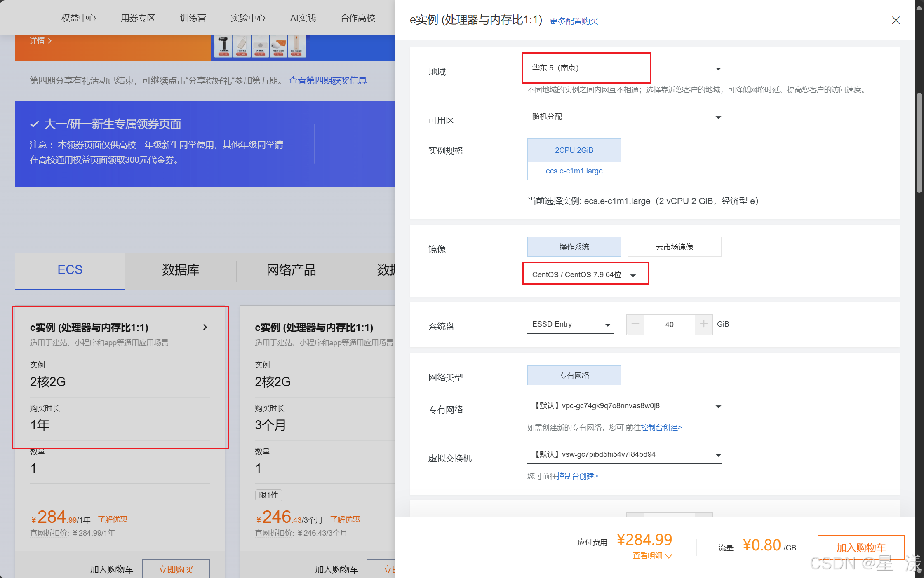Open 详情 on the orange banner
The height and width of the screenshot is (578, 924).
click(40, 41)
